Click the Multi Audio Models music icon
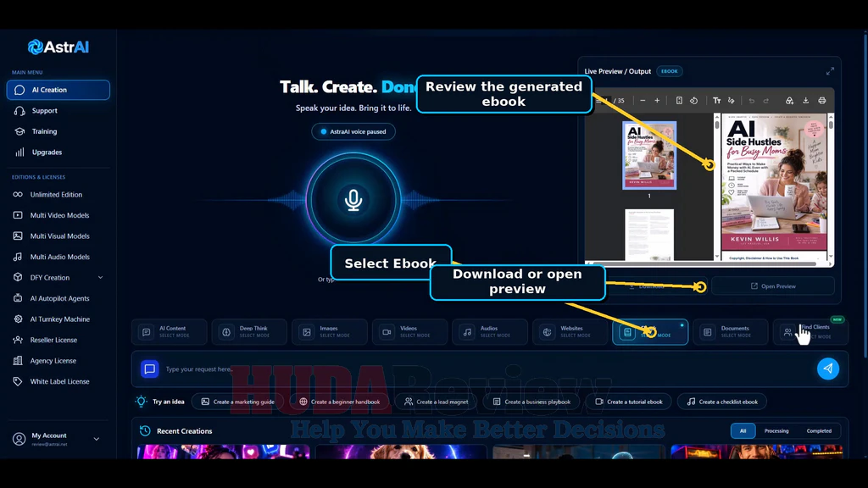Viewport: 868px width, 488px height. [18, 257]
